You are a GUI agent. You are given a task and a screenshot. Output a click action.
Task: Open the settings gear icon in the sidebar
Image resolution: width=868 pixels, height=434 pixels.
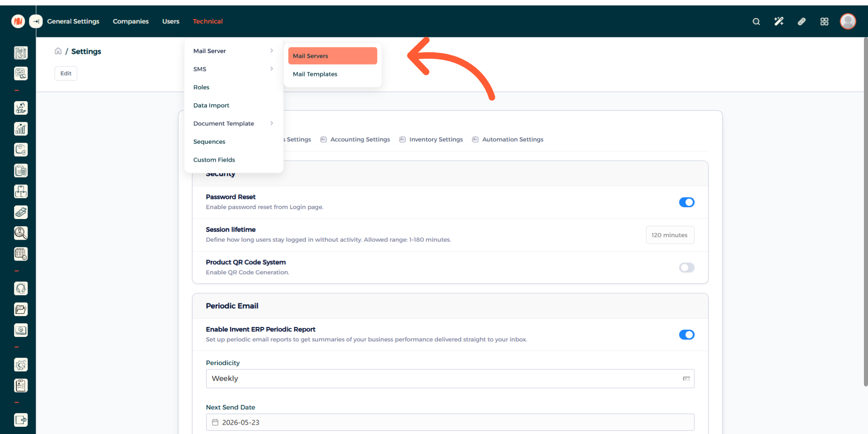point(21,364)
